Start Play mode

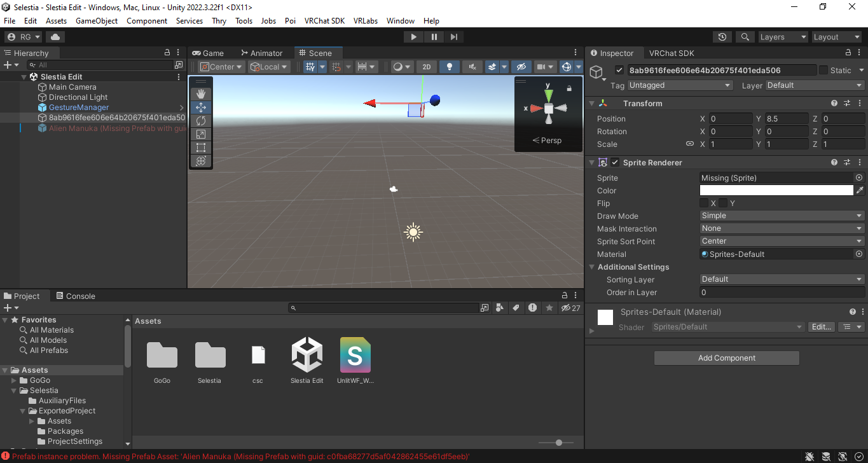pos(414,37)
